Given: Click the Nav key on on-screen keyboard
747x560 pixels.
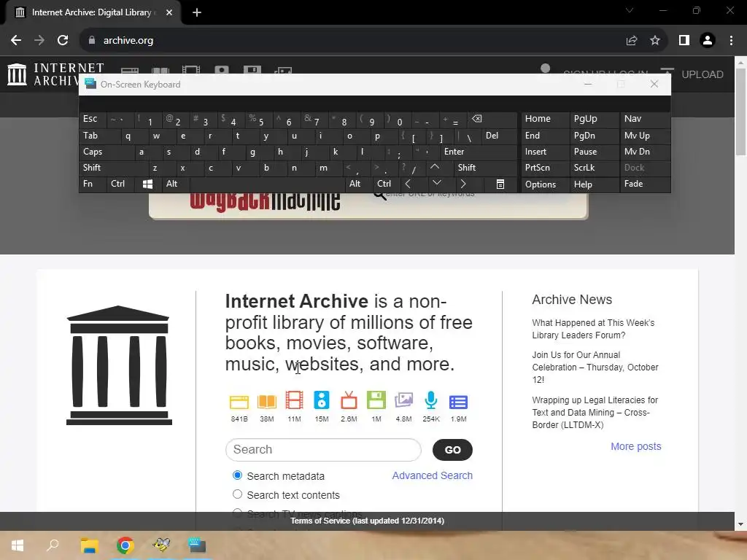Looking at the screenshot, I should click(645, 119).
